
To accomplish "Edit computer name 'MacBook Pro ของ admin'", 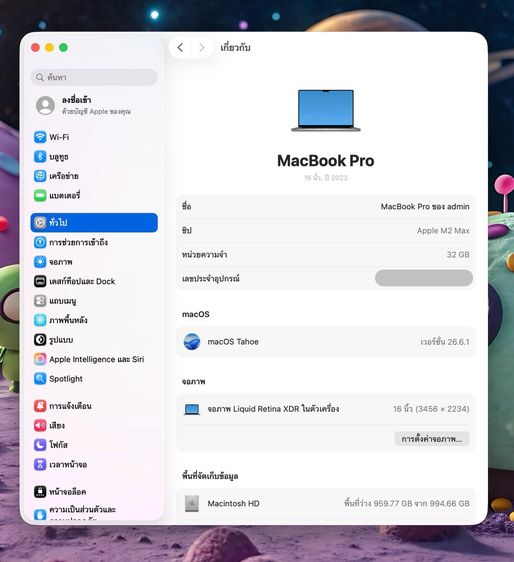I will (x=425, y=206).
